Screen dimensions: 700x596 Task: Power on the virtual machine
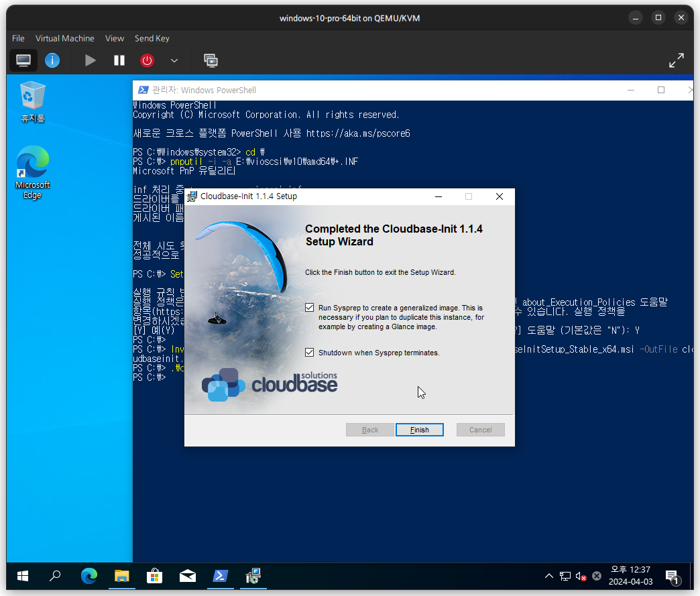(90, 60)
